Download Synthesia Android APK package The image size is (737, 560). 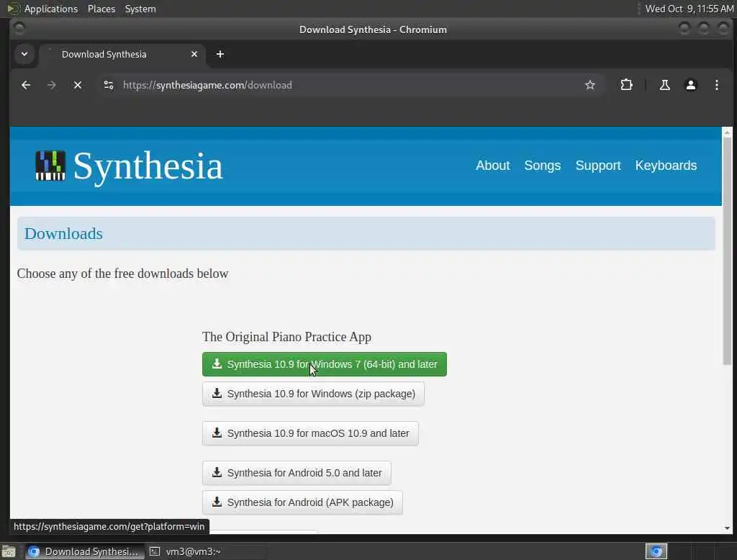click(x=302, y=502)
